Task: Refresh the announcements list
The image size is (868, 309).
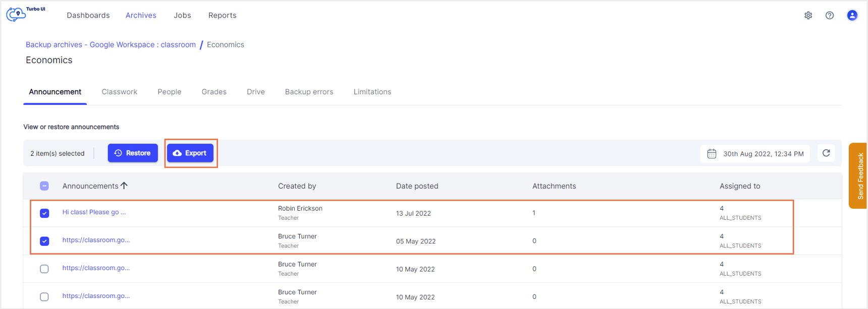Action: pyautogui.click(x=826, y=153)
